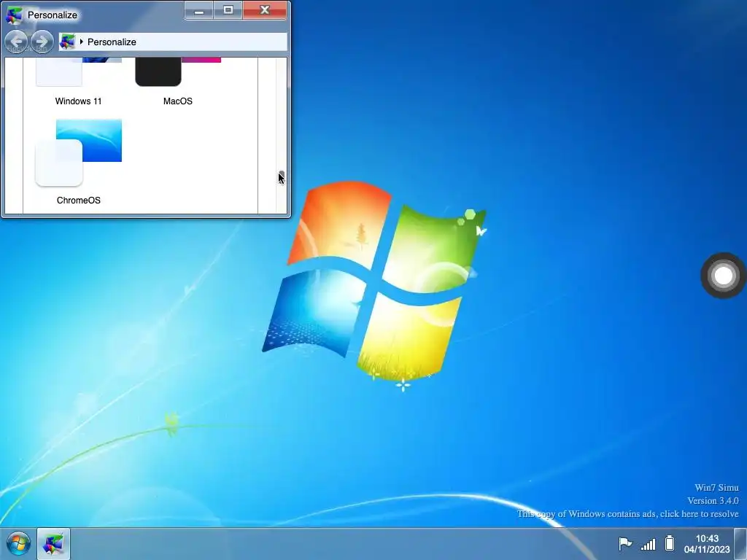The image size is (747, 560).
Task: Click the Personalize breadcrumb text
Action: [112, 42]
